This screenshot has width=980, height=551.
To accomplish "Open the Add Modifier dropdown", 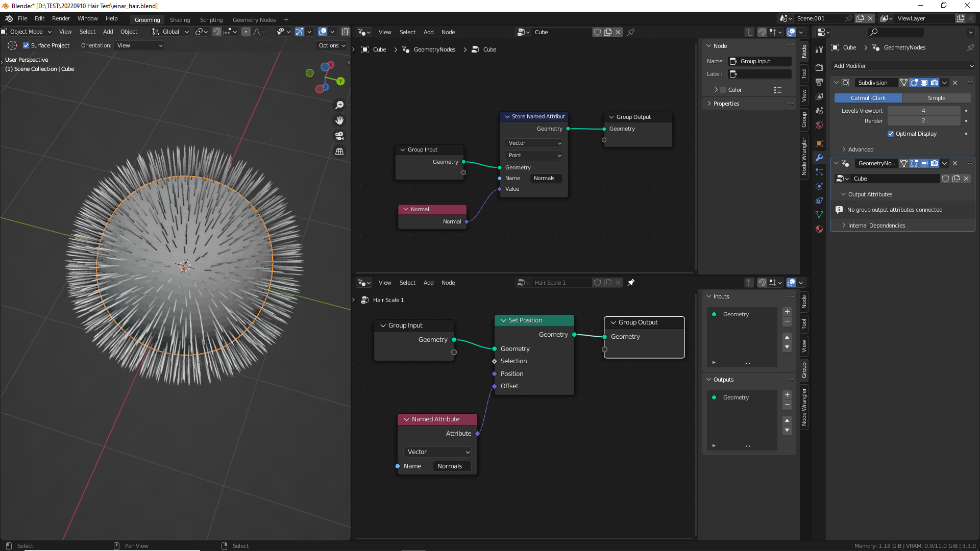I will (903, 66).
